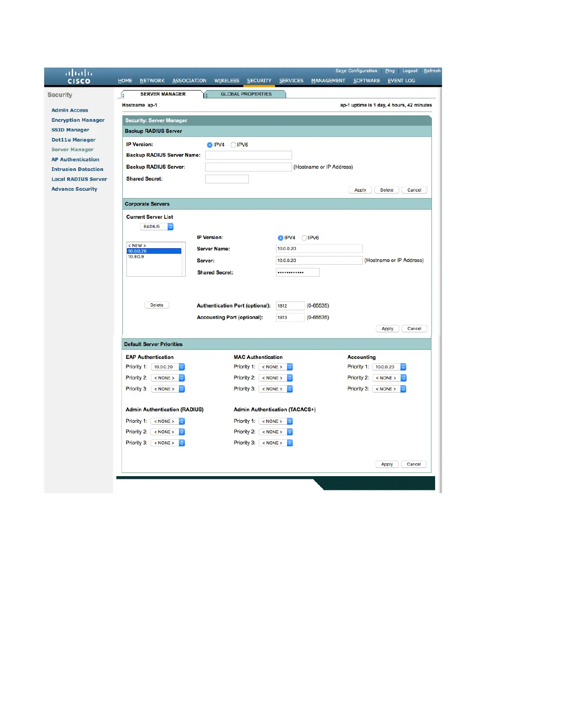The image size is (563, 728).
Task: Cancel the Backup RADIUS Server changes
Action: (414, 190)
